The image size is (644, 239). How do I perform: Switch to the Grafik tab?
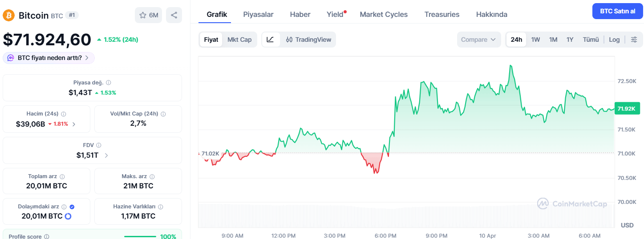pos(217,14)
